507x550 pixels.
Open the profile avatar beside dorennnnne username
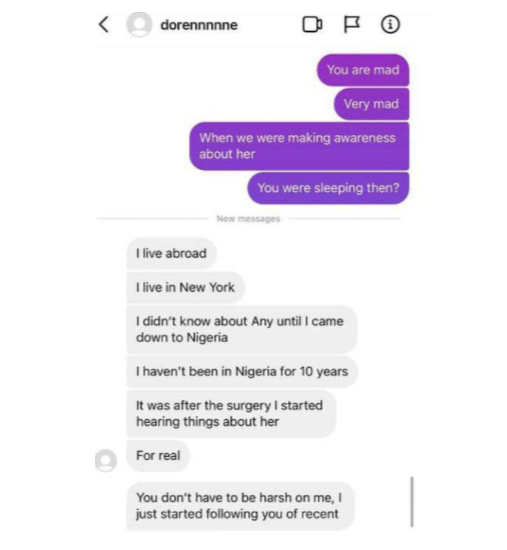click(139, 25)
